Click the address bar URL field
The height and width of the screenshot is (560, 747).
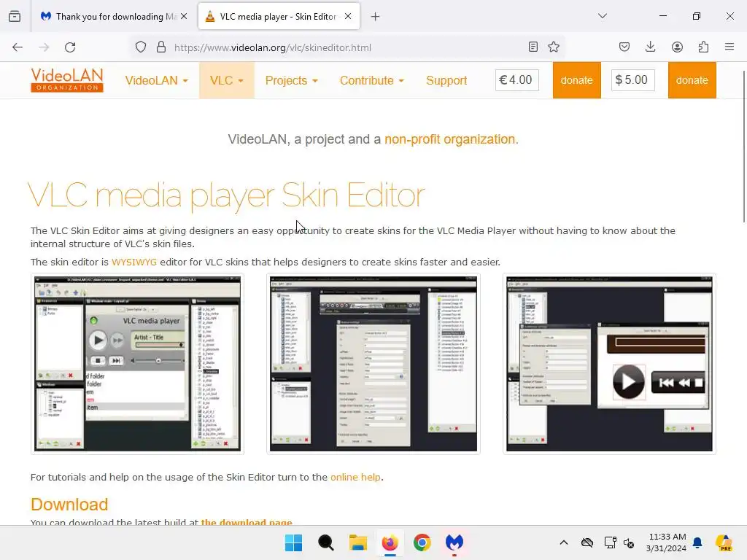[348, 47]
